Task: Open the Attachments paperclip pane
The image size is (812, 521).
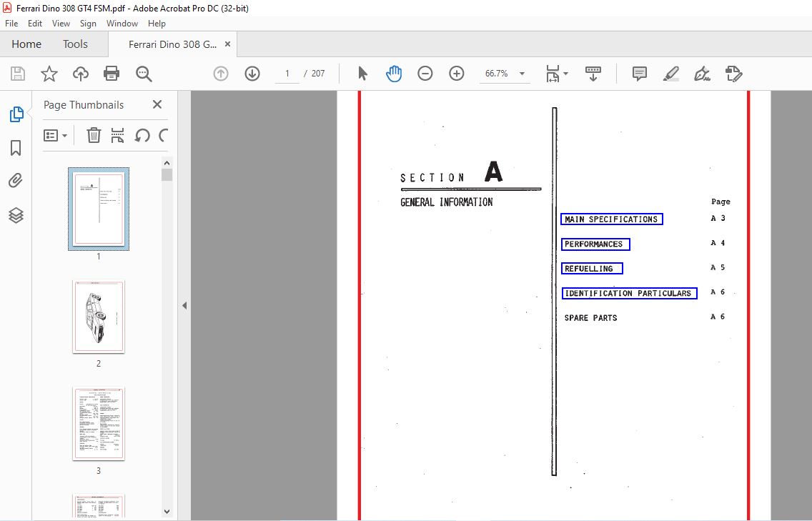Action: tap(16, 181)
